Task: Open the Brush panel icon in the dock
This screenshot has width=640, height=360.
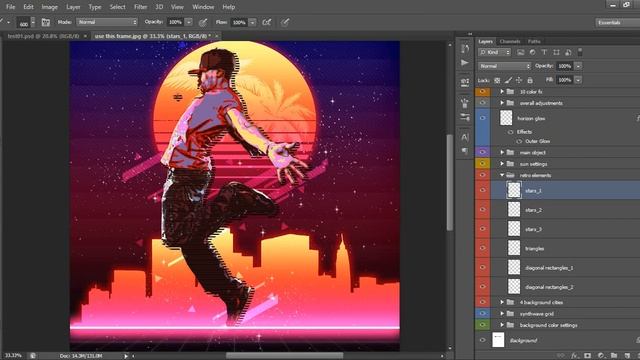Action: (x=464, y=102)
